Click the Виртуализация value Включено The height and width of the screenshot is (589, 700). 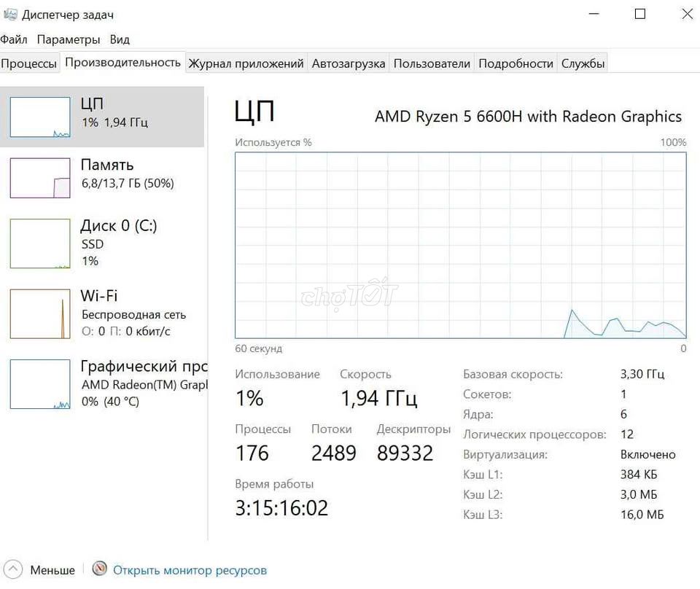(647, 454)
